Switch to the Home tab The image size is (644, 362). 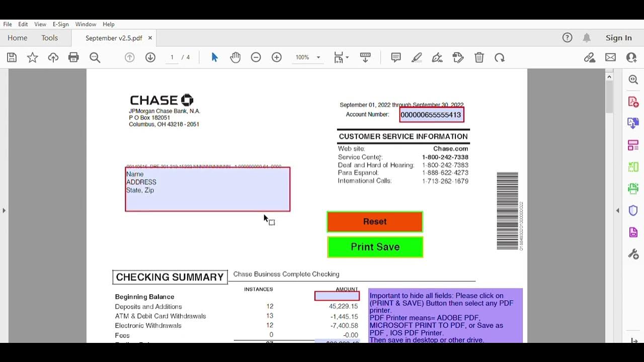[17, 38]
